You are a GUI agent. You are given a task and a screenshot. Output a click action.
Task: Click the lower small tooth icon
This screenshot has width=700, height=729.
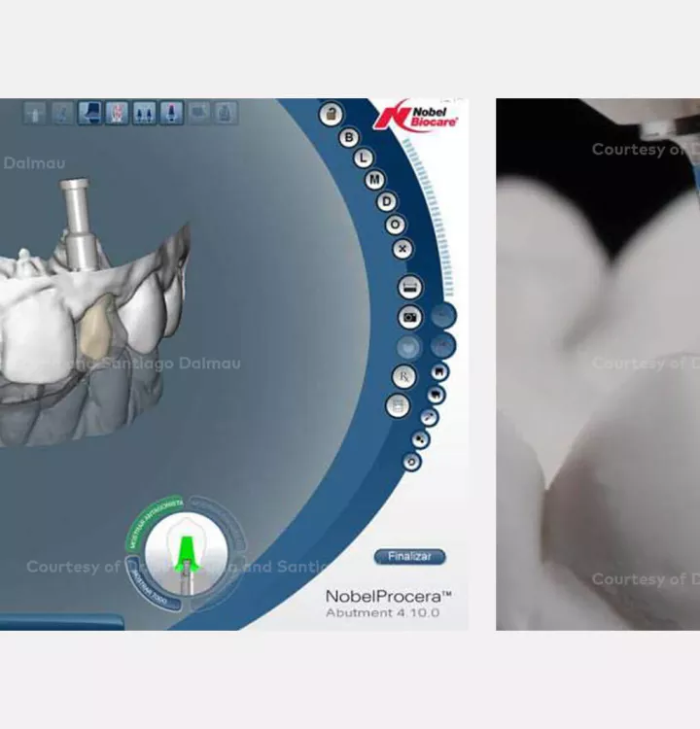(437, 396)
